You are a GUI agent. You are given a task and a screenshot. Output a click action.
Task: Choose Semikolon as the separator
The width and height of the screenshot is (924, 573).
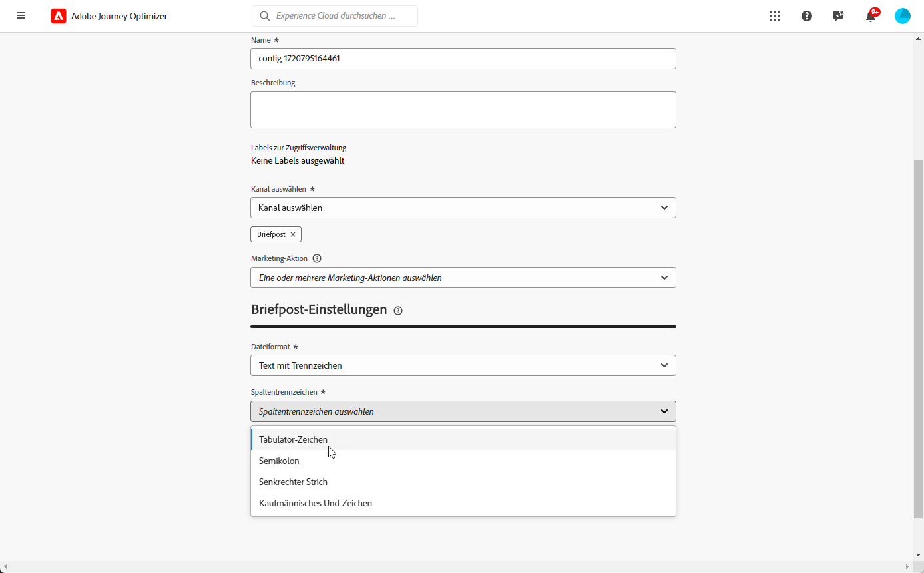tap(279, 461)
